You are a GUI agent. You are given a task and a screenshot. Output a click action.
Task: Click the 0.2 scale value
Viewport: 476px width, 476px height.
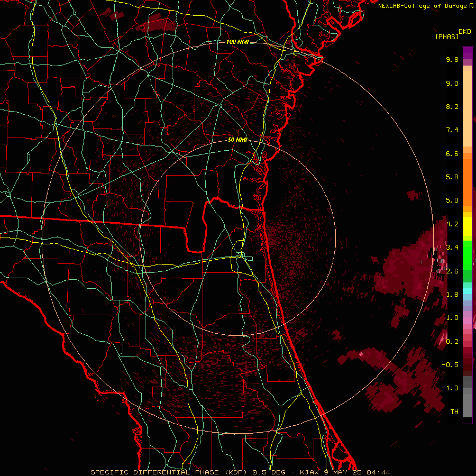click(x=452, y=342)
